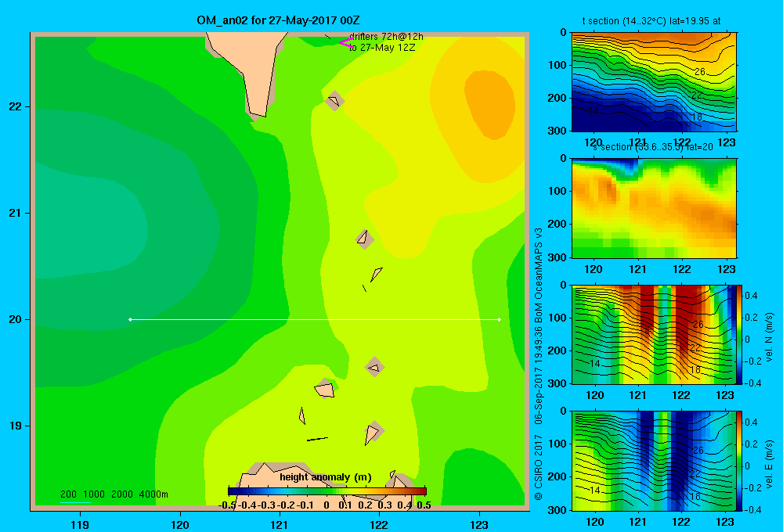783x532 pixels.
Task: Click the longitude '123' axis label on map
Action: 479,525
